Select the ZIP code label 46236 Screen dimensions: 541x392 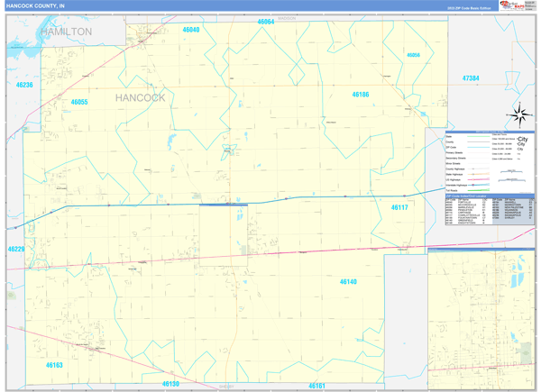24,85
